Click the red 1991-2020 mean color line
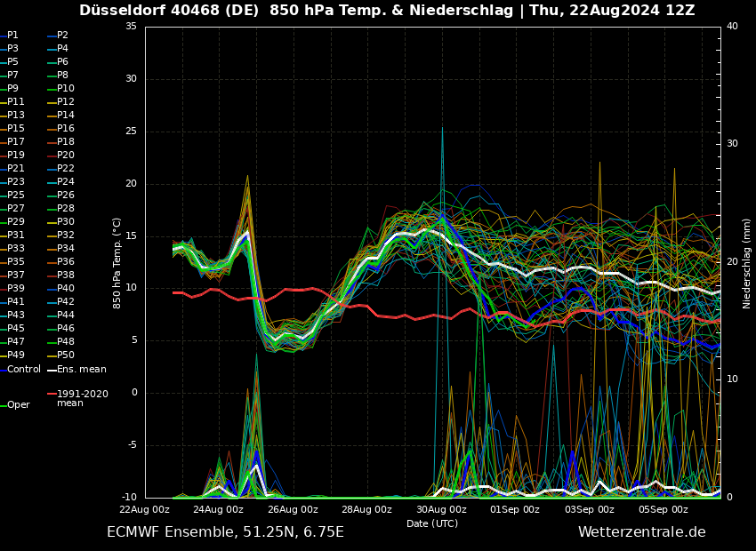Image resolution: width=756 pixels, height=551 pixels. point(53,392)
